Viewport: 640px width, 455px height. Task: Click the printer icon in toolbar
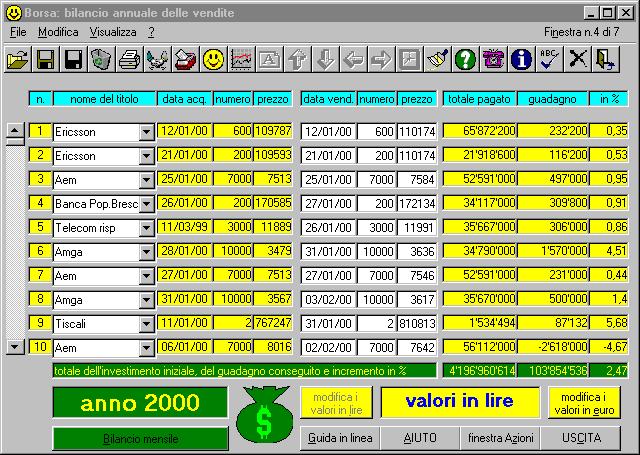click(129, 60)
